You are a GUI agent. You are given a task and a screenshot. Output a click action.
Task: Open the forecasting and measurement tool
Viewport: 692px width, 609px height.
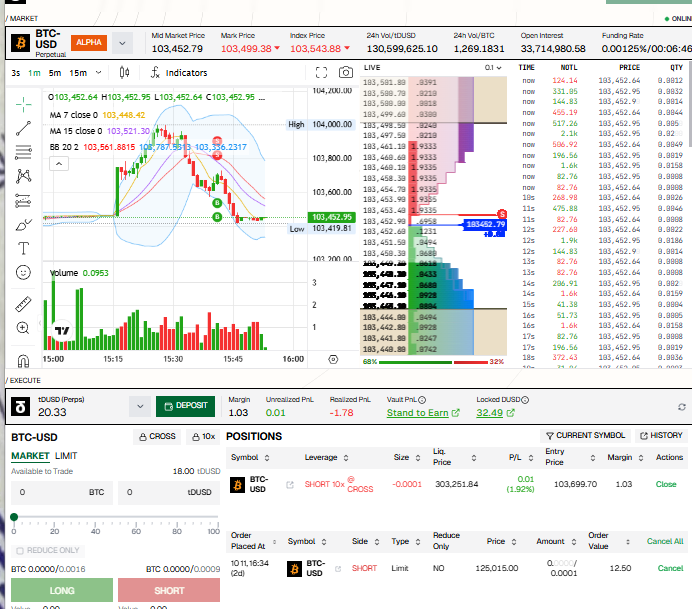pos(23,200)
